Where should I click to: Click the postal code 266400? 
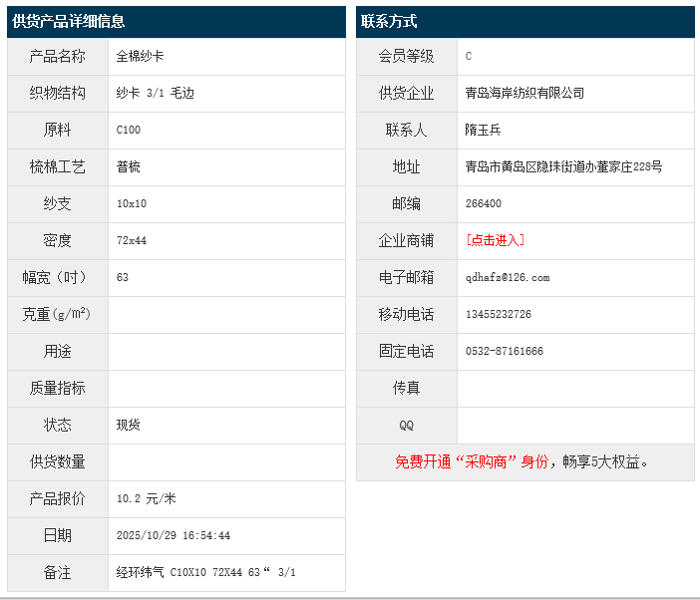[484, 203]
